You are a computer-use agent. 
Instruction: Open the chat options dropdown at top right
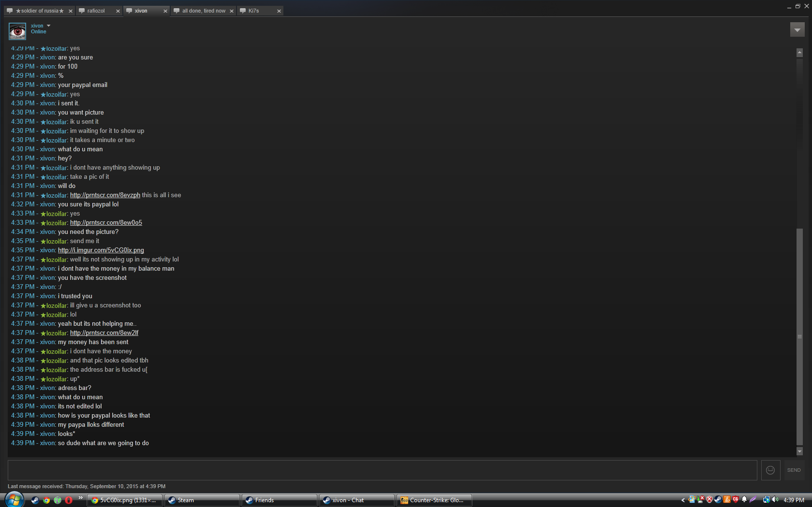797,30
